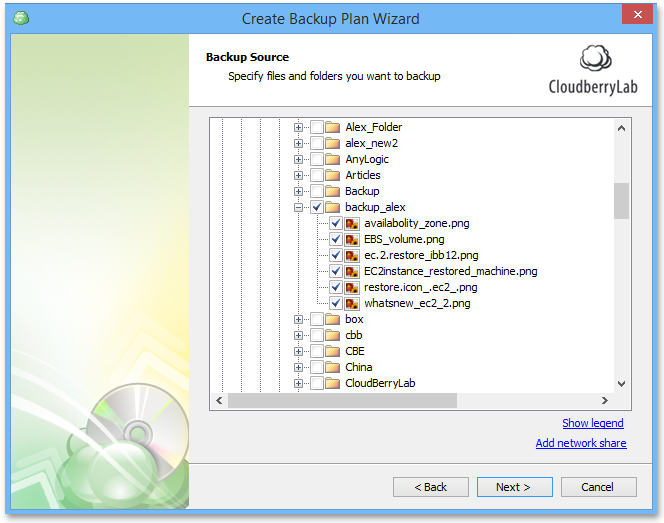Click the folder icon beside CloudBerryLab
The height and width of the screenshot is (523, 664).
click(x=333, y=383)
